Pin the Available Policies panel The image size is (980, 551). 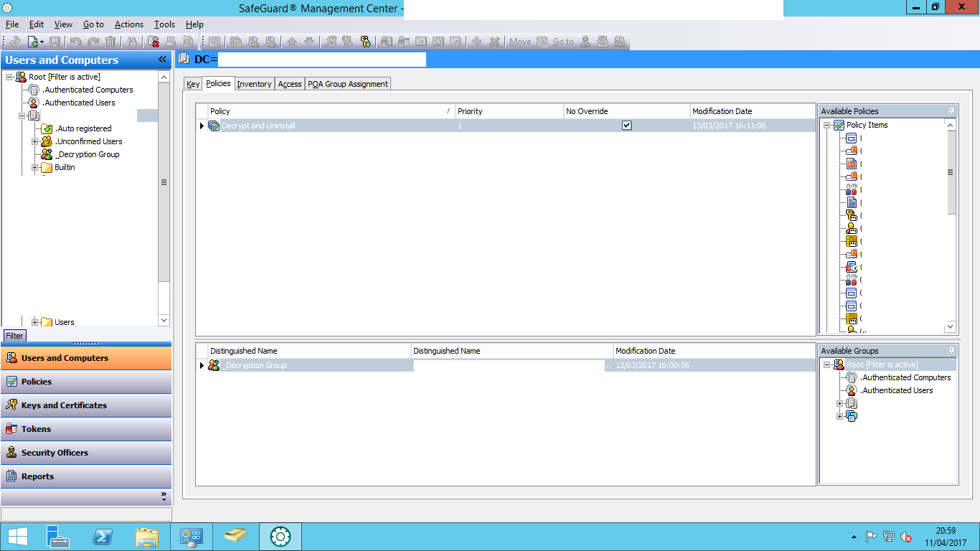pos(952,110)
